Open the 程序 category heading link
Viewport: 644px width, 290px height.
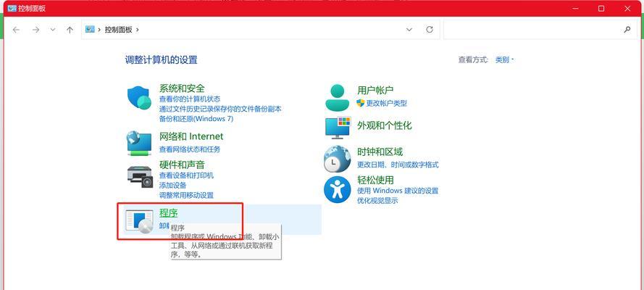pyautogui.click(x=168, y=213)
